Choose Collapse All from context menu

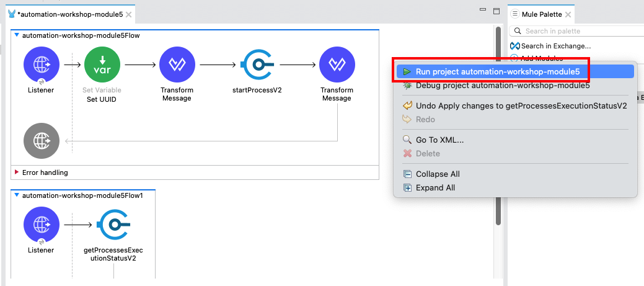pos(437,174)
